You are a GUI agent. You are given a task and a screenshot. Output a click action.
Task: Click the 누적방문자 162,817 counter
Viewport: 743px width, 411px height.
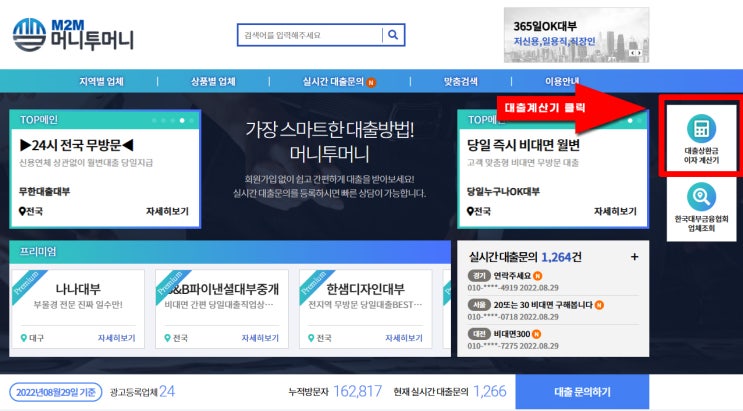coord(335,392)
